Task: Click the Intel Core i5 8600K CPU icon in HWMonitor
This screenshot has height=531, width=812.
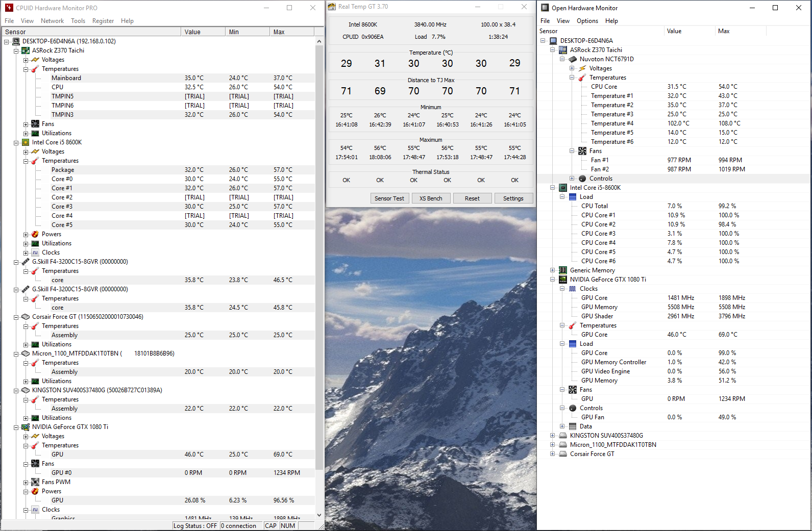Action: pos(26,142)
